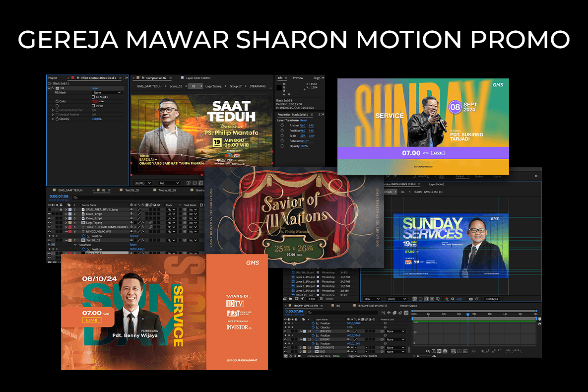The image size is (588, 392).
Task: Open the (56,9%) magnification dropdown
Action: [x=143, y=183]
